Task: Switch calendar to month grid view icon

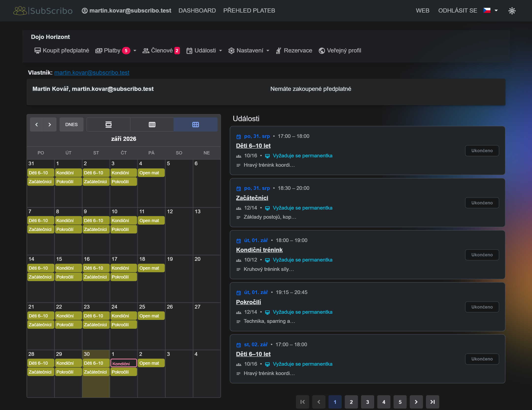Action: [x=196, y=125]
